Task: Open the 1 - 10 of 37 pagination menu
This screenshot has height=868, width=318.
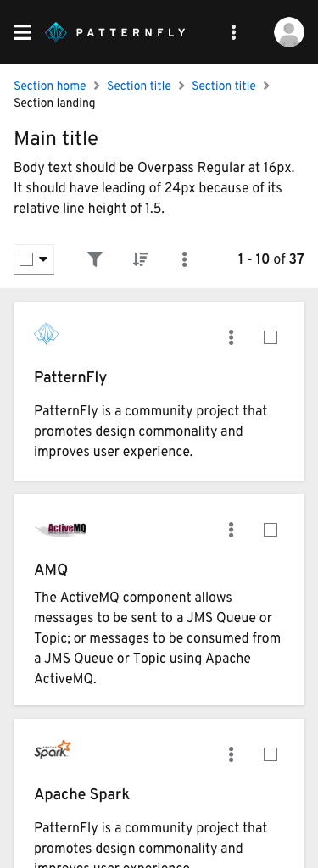Action: click(x=271, y=259)
